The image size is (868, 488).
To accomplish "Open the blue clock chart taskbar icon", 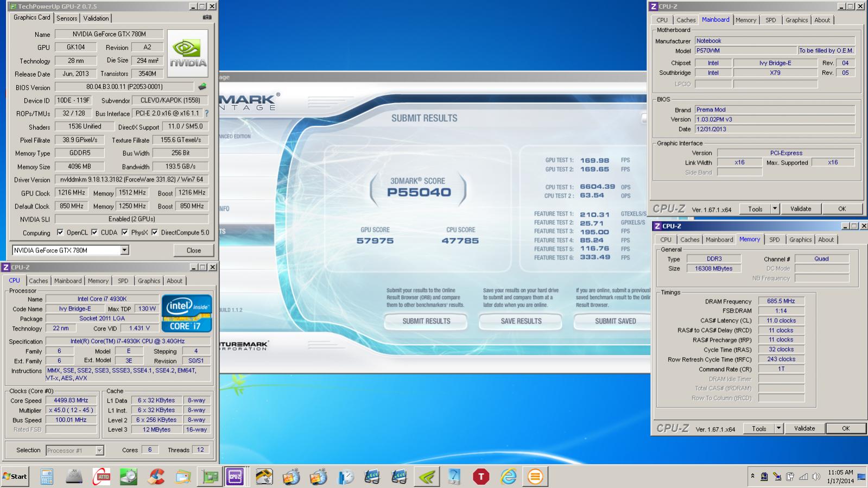I will 345,477.
